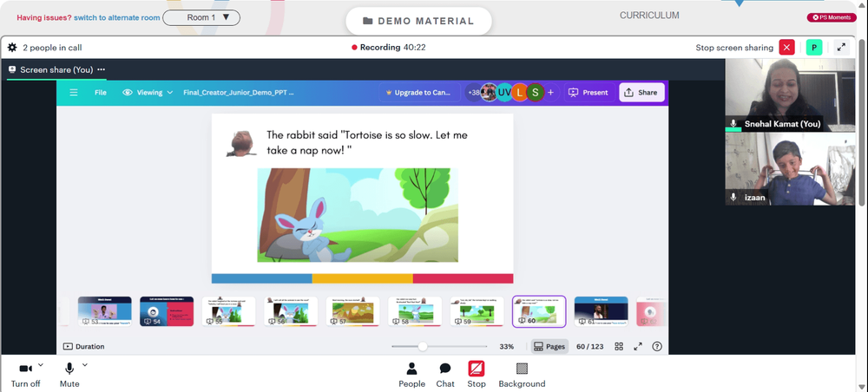Toggle the Pages thumbnail strip
This screenshot has width=868, height=392.
[x=549, y=347]
